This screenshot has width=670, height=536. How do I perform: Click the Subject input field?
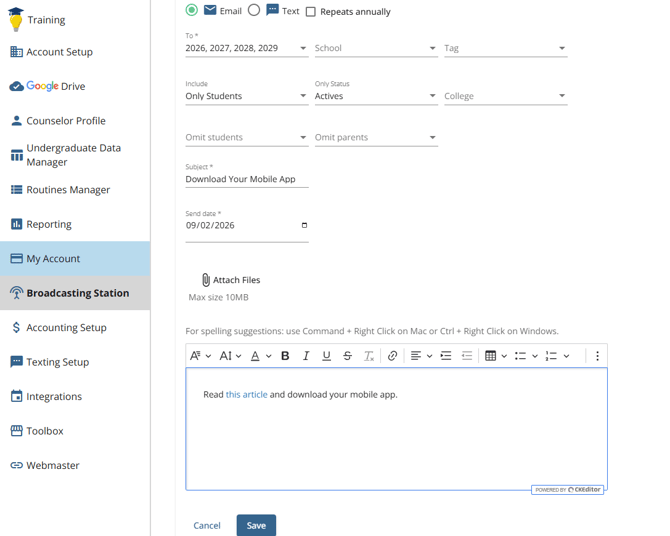(246, 180)
